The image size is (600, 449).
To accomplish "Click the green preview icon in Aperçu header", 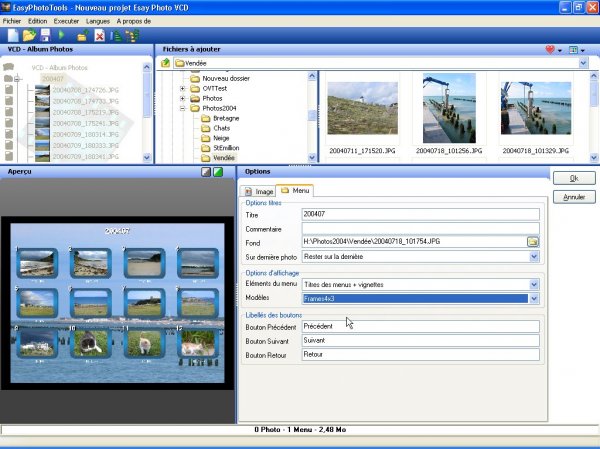I will (x=218, y=172).
